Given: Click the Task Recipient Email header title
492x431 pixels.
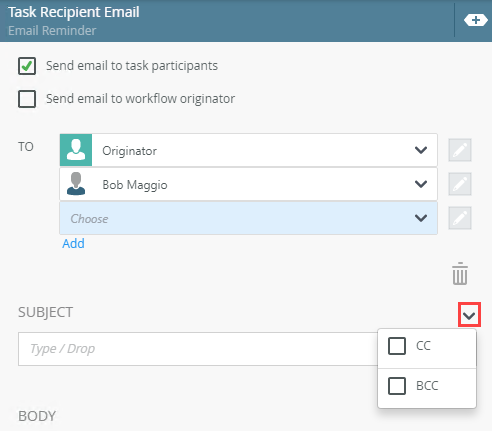Looking at the screenshot, I should 74,12.
